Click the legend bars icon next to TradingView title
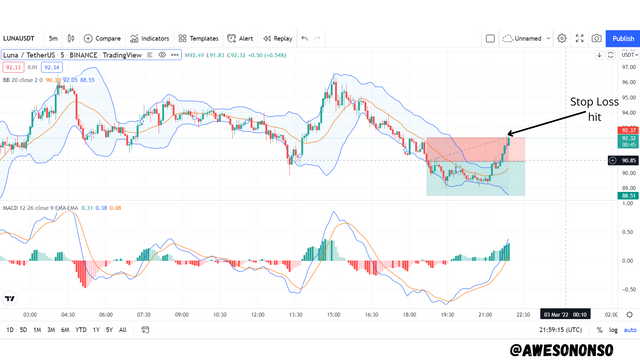 150,55
